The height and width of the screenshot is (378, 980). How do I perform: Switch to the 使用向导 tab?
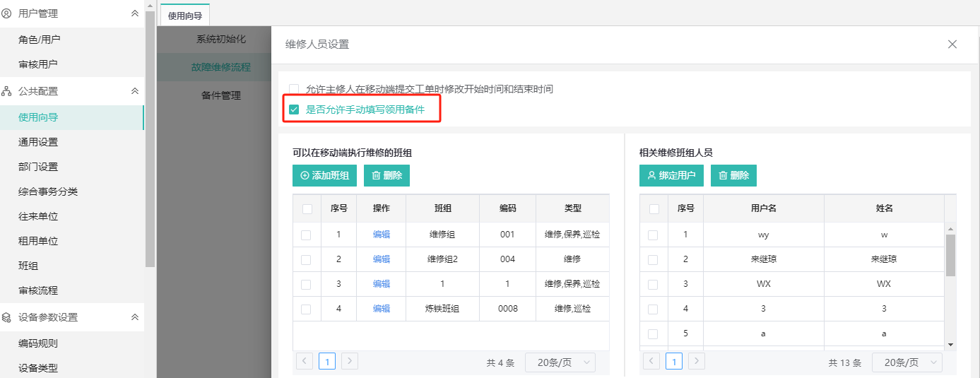click(185, 15)
